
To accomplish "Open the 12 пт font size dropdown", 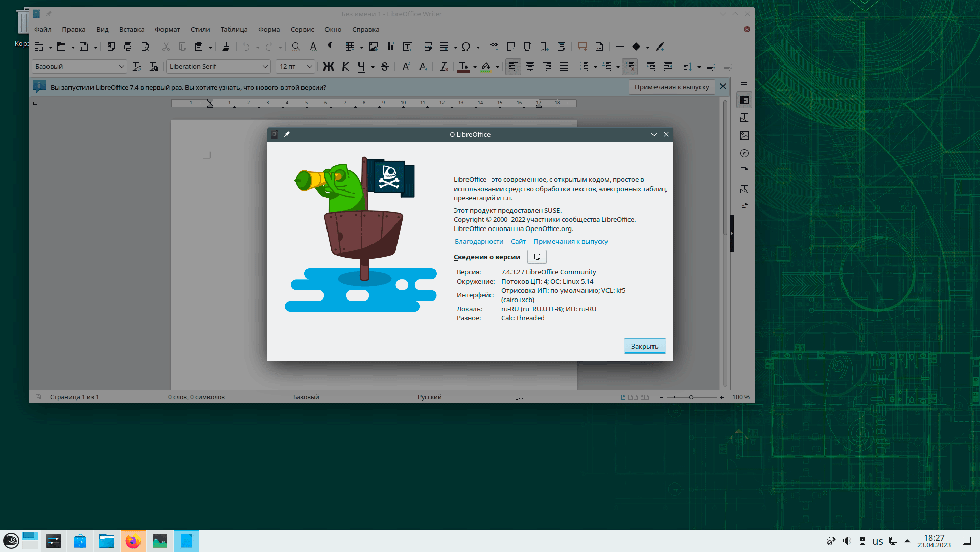I will click(309, 66).
